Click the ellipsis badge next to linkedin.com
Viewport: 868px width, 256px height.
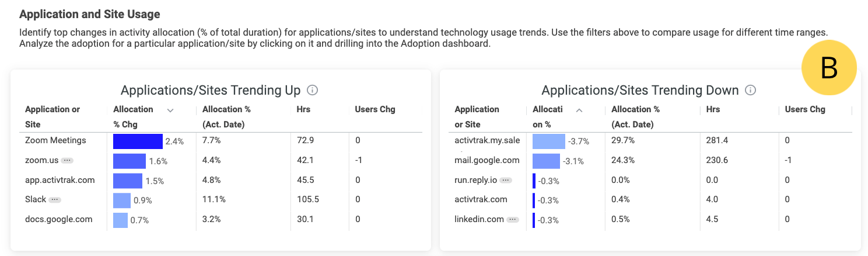513,220
